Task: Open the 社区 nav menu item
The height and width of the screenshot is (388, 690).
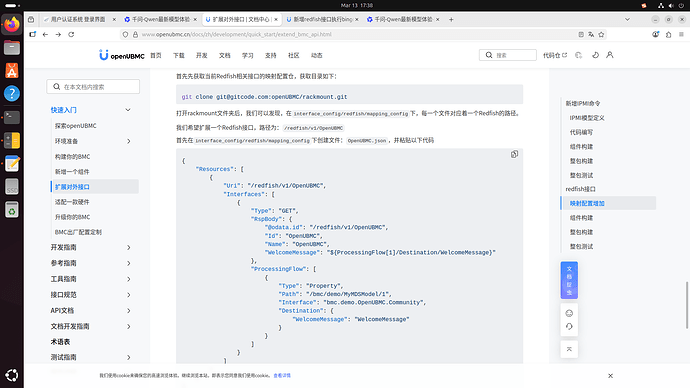Action: (x=294, y=55)
